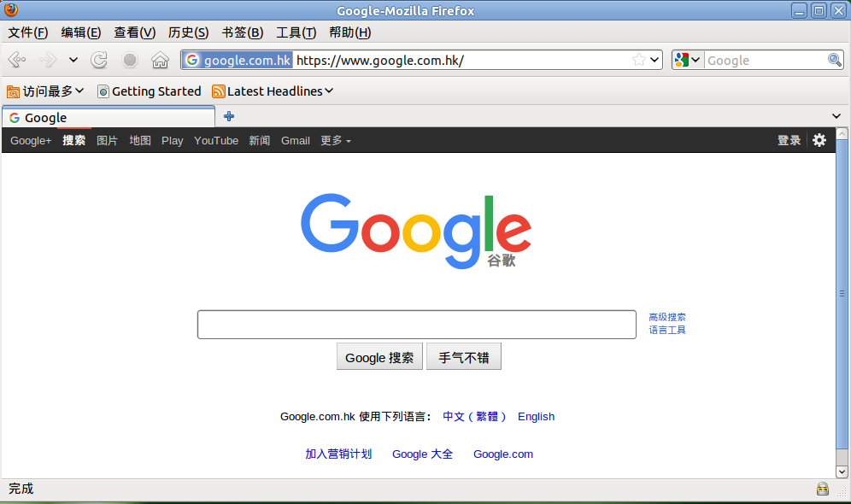The height and width of the screenshot is (504, 851).
Task: Open the 工具(T) menu
Action: [296, 32]
